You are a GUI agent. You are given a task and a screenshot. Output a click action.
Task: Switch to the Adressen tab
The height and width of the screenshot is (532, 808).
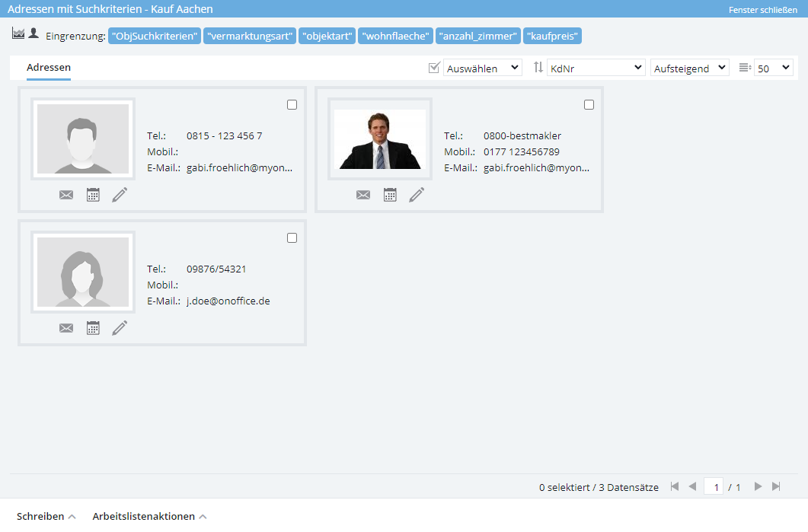tap(49, 68)
